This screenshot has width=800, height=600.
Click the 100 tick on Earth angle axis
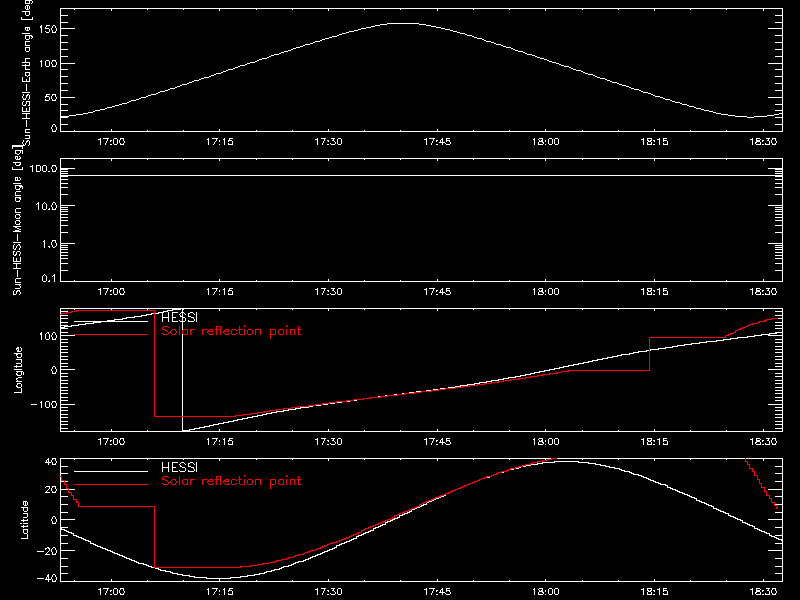click(x=48, y=63)
